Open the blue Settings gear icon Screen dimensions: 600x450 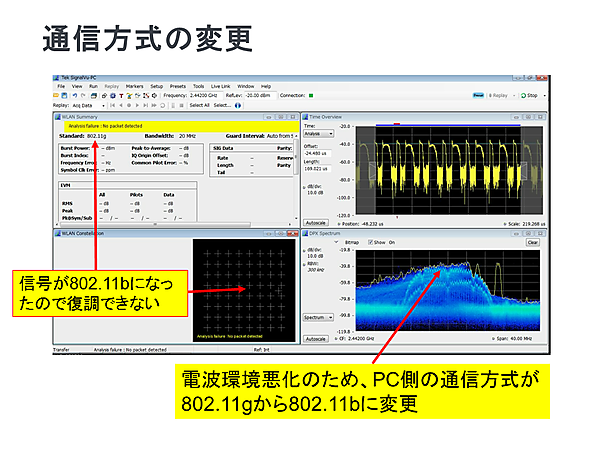113,96
